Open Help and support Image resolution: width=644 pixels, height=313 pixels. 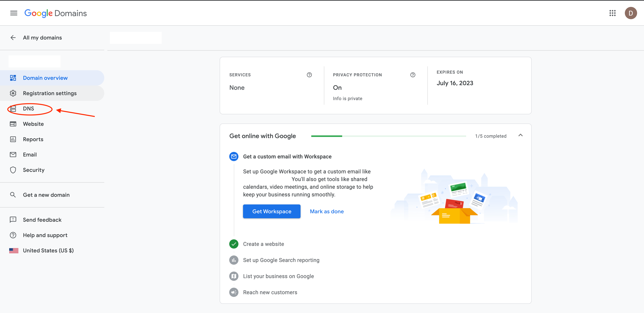52,235
